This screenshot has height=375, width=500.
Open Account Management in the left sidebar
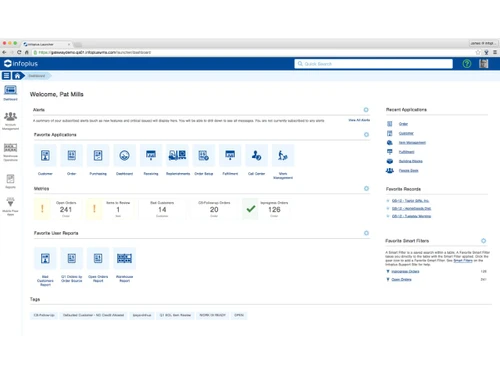10,121
